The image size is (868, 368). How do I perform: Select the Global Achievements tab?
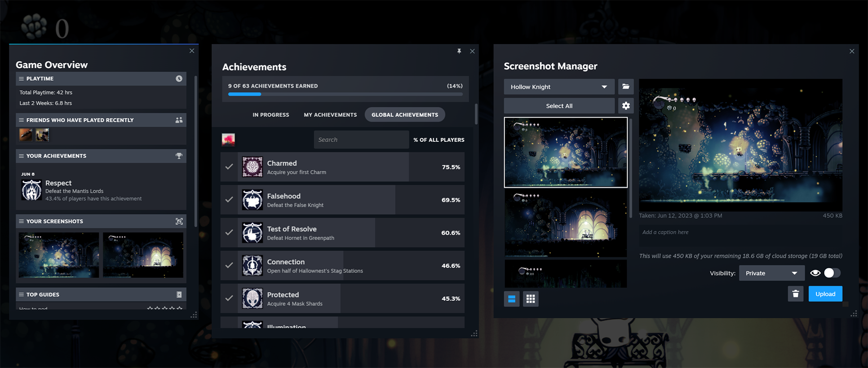click(x=405, y=115)
